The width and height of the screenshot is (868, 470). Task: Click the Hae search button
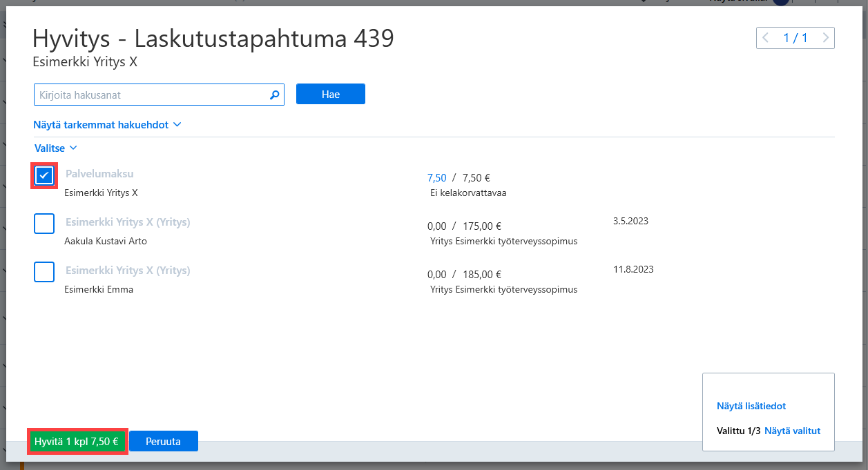click(x=331, y=95)
